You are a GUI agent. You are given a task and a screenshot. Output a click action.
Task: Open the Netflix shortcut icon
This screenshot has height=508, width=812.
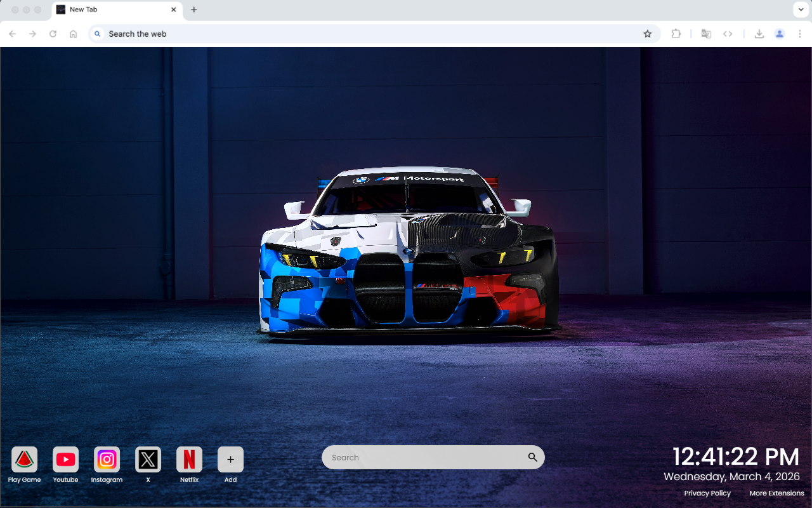coord(189,460)
